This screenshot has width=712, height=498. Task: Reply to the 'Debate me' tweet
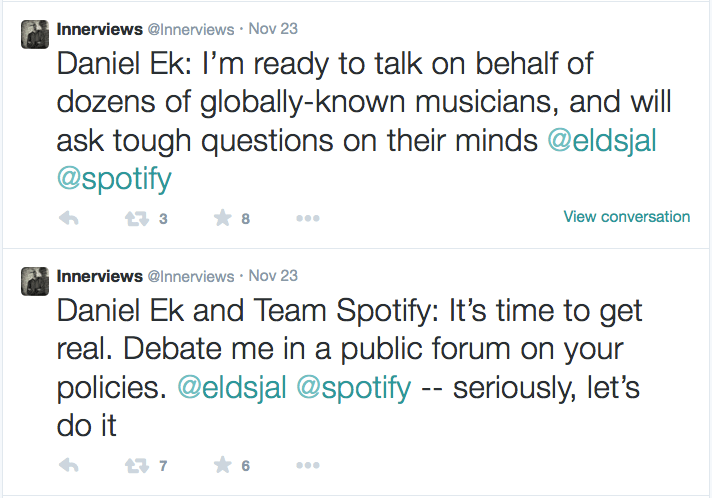[x=69, y=465]
